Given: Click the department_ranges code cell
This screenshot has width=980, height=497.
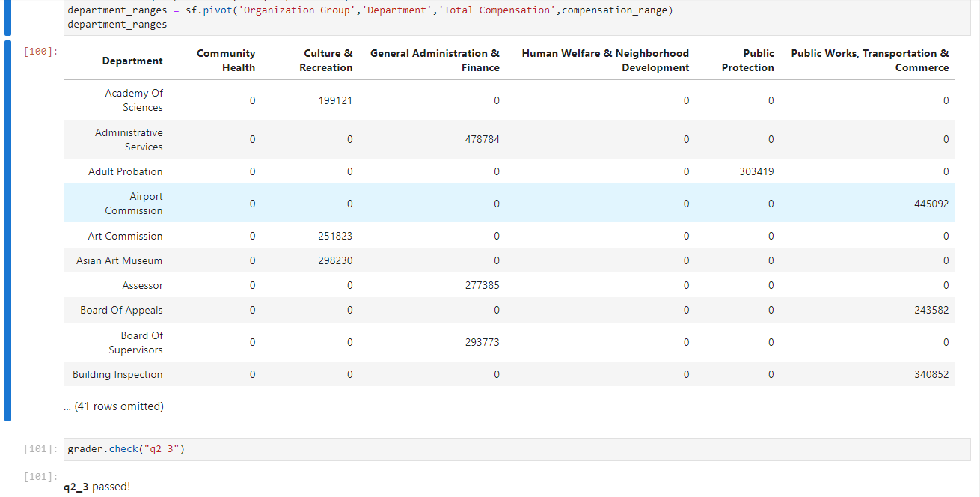Looking at the screenshot, I should click(x=299, y=16).
